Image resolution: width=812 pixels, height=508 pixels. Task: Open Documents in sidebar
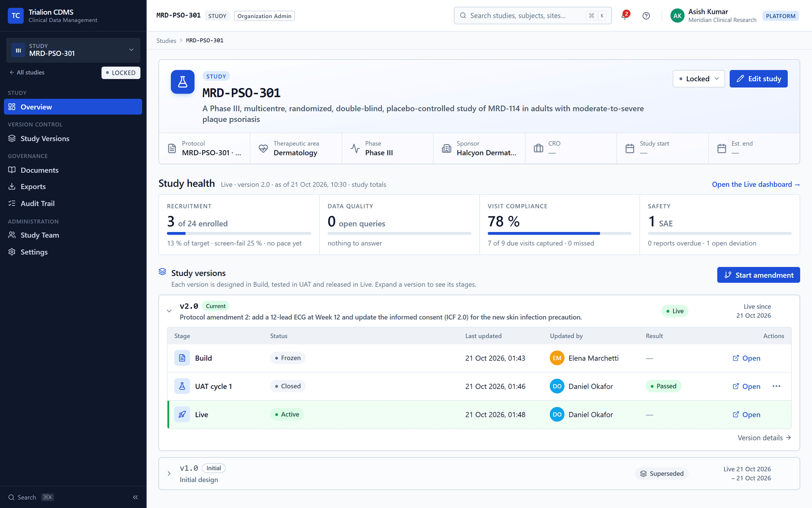(x=73, y=170)
